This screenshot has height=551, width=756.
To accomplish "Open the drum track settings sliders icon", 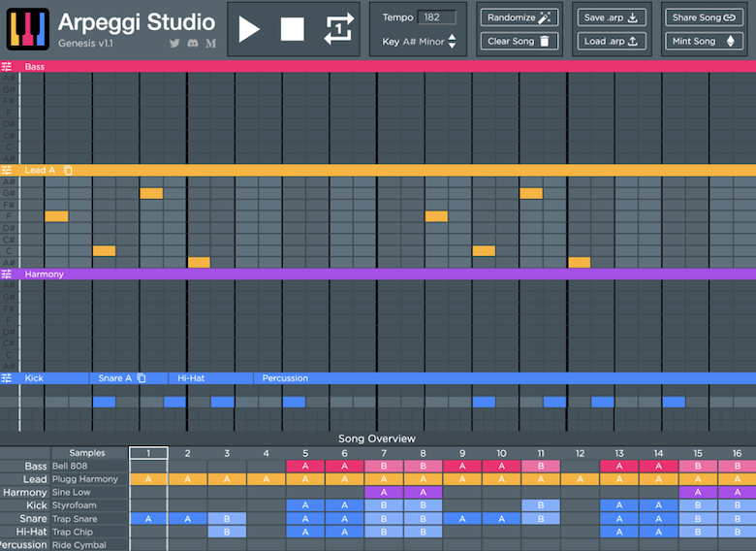I will [x=6, y=378].
